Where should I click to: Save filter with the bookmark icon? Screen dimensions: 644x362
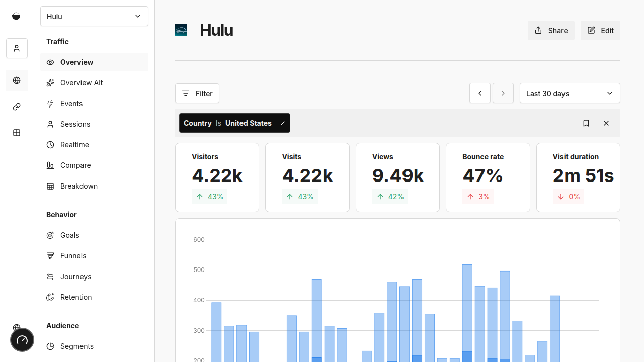point(586,123)
